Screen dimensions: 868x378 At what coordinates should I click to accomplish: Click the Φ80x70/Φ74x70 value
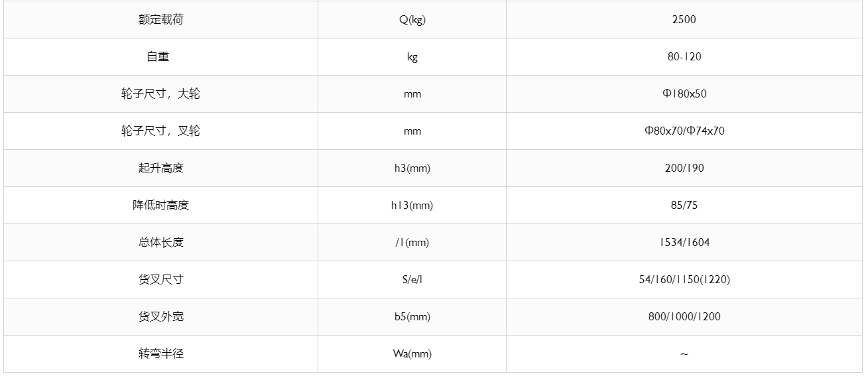coord(684,131)
